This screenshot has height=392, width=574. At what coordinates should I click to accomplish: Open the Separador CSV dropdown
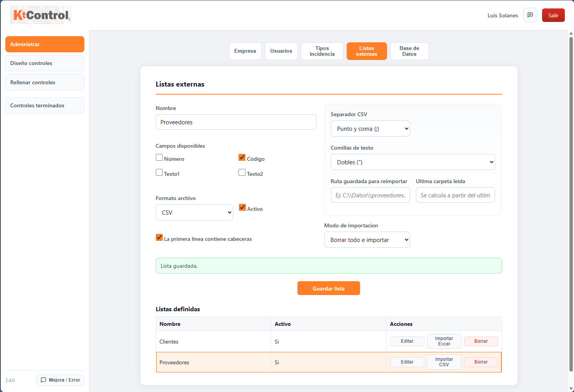pos(370,129)
